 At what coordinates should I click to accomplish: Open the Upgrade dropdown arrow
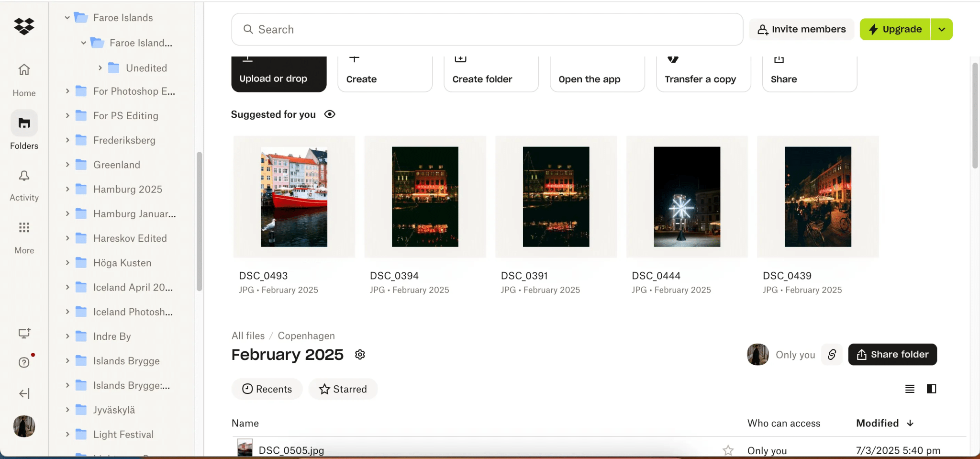coord(941,29)
